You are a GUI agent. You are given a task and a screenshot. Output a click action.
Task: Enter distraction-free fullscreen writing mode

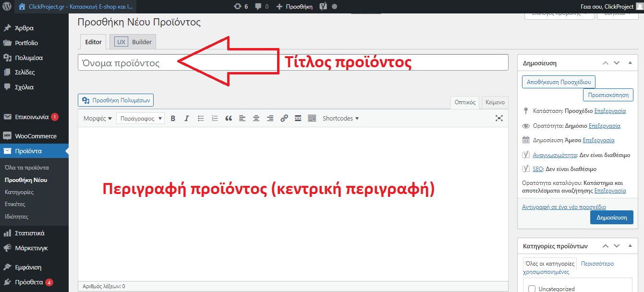(x=499, y=118)
